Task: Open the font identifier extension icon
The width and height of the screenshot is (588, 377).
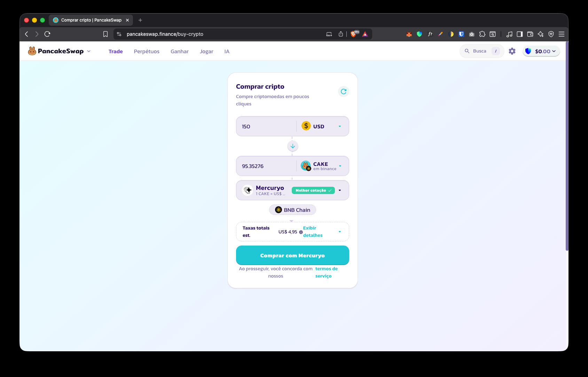Action: (x=430, y=34)
